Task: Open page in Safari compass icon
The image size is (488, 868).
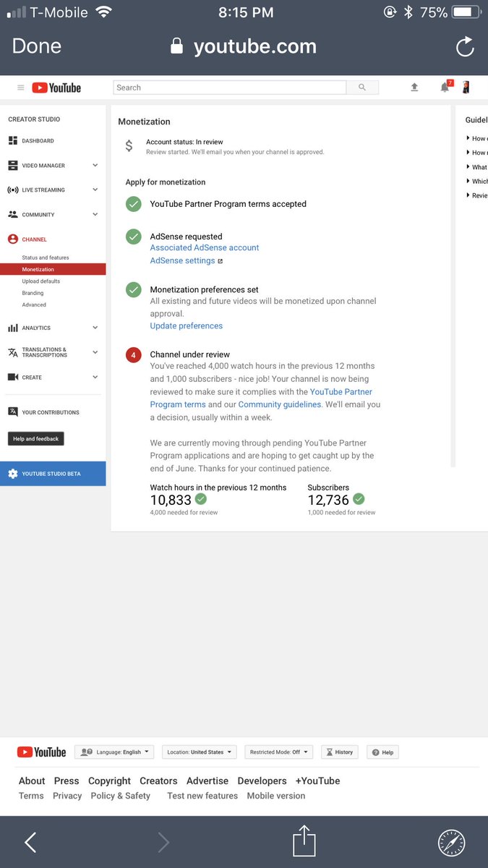Action: click(x=452, y=843)
